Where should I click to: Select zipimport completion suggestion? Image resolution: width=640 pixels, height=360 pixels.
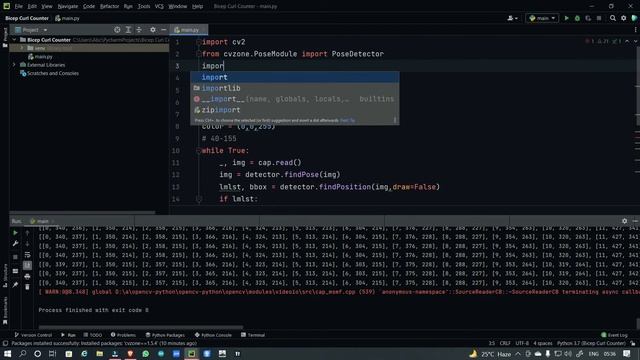click(295, 110)
